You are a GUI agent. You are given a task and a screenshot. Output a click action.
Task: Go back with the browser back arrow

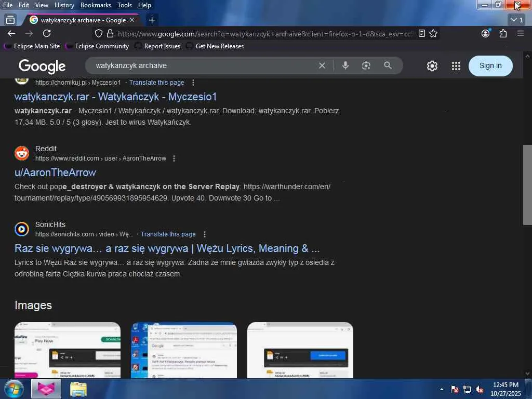(x=11, y=33)
